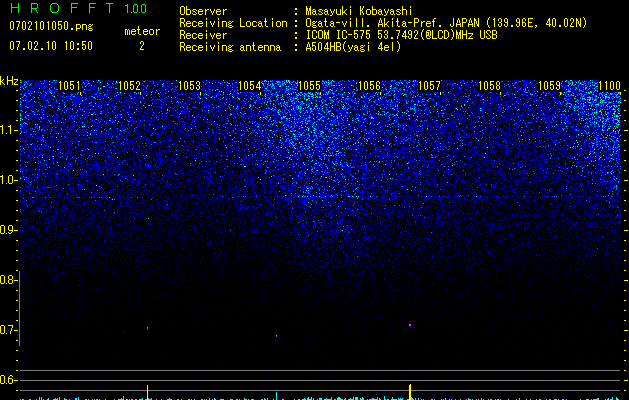629x400 pixels.
Task: Click the cyan intensity spike after 1054
Action: (x=276, y=396)
